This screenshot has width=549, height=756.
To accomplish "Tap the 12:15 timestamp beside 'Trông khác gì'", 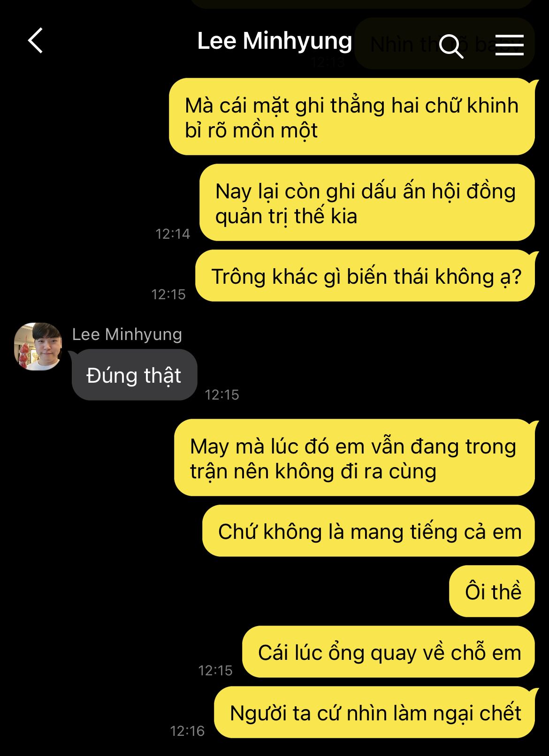I will coord(168,294).
